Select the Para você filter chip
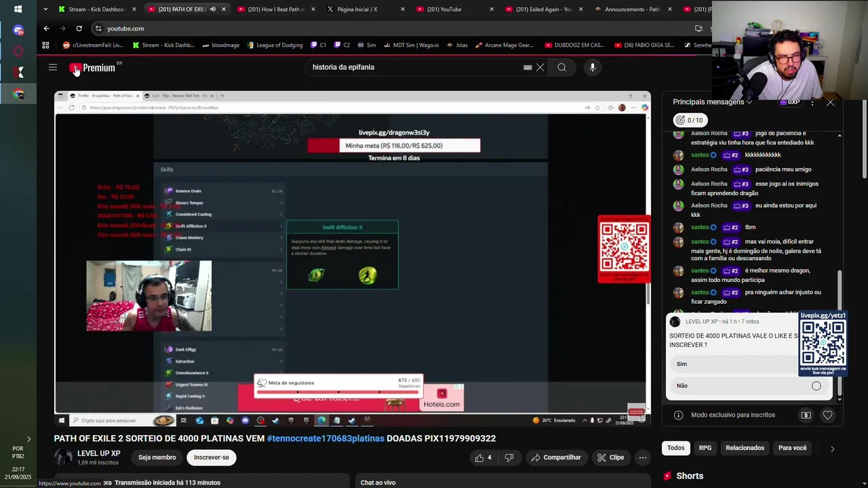Viewport: 868px width, 488px height. click(x=792, y=448)
